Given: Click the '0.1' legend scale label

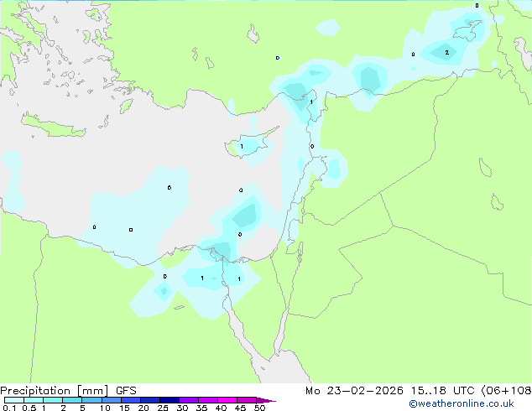Looking at the screenshot, I should 9,408.
